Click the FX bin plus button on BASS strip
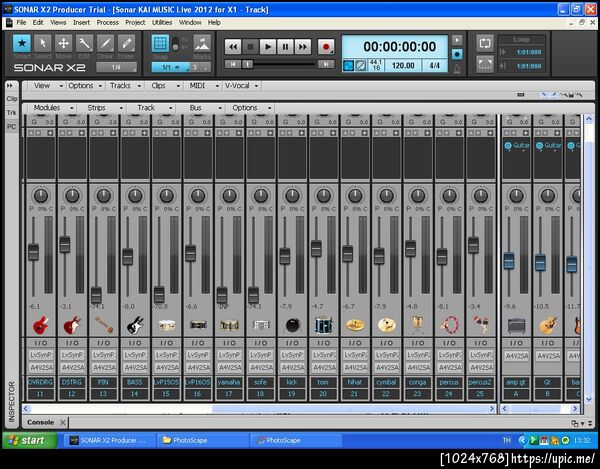Viewport: 600px width, 469px height. point(145,133)
